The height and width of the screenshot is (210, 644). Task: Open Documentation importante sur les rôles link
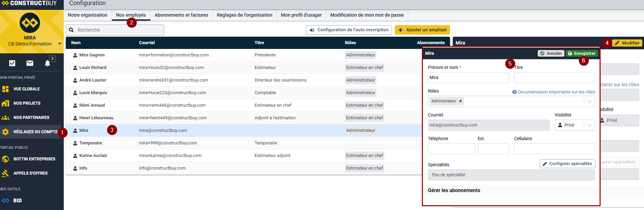click(556, 92)
